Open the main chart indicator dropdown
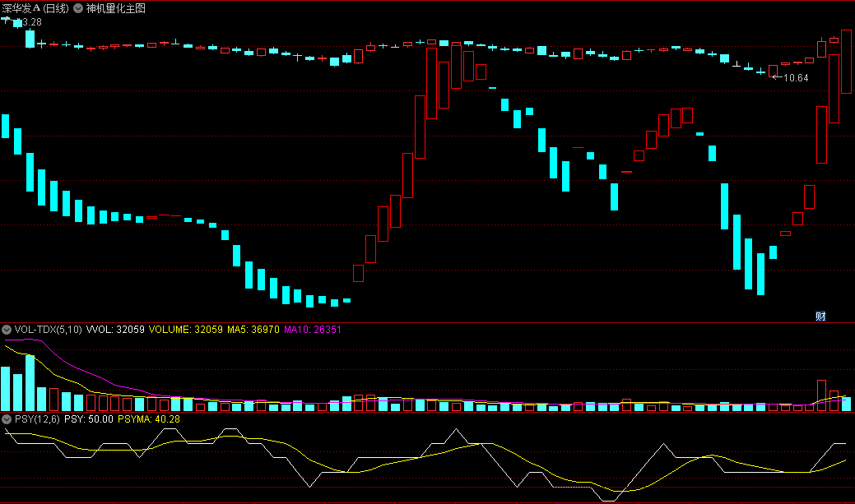 click(x=78, y=8)
